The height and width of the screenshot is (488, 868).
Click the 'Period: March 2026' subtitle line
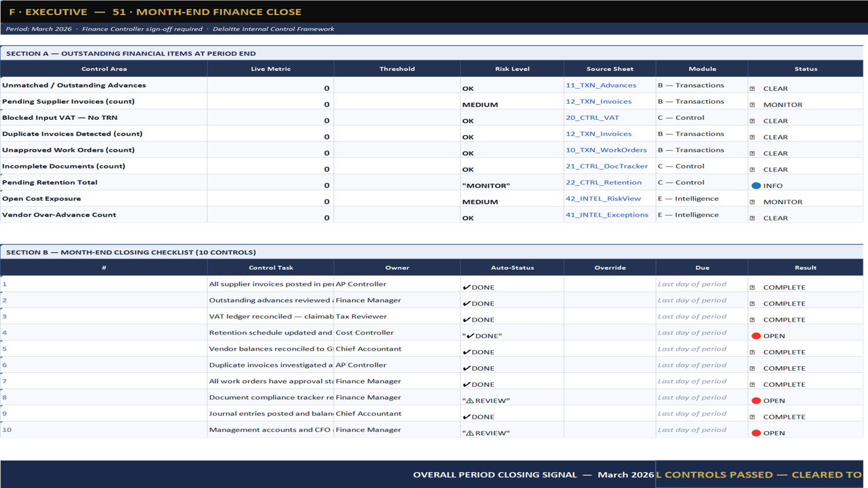click(x=170, y=29)
